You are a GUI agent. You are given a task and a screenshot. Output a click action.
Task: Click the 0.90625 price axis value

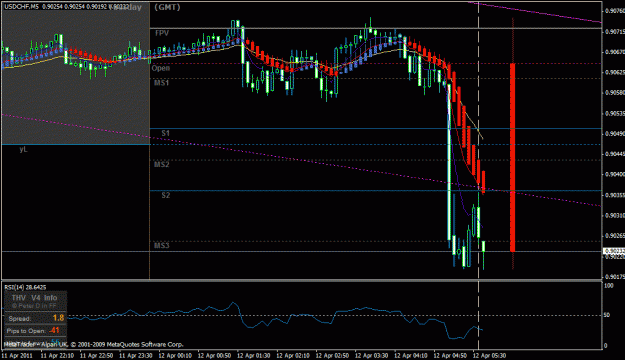[x=614, y=73]
